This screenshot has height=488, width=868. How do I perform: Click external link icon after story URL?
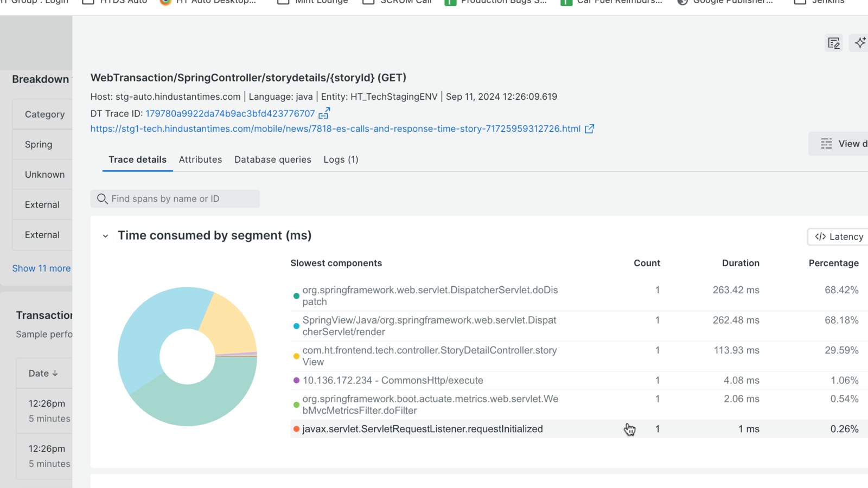coord(589,129)
